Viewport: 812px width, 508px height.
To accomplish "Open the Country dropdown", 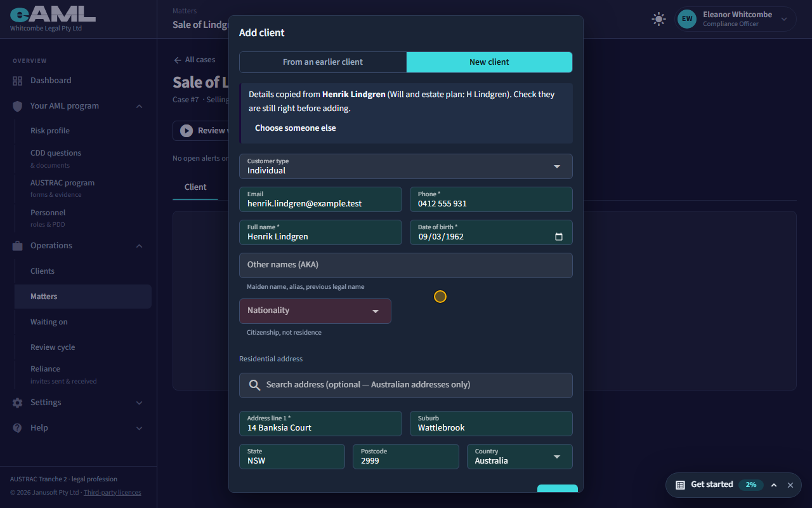I will [x=520, y=457].
